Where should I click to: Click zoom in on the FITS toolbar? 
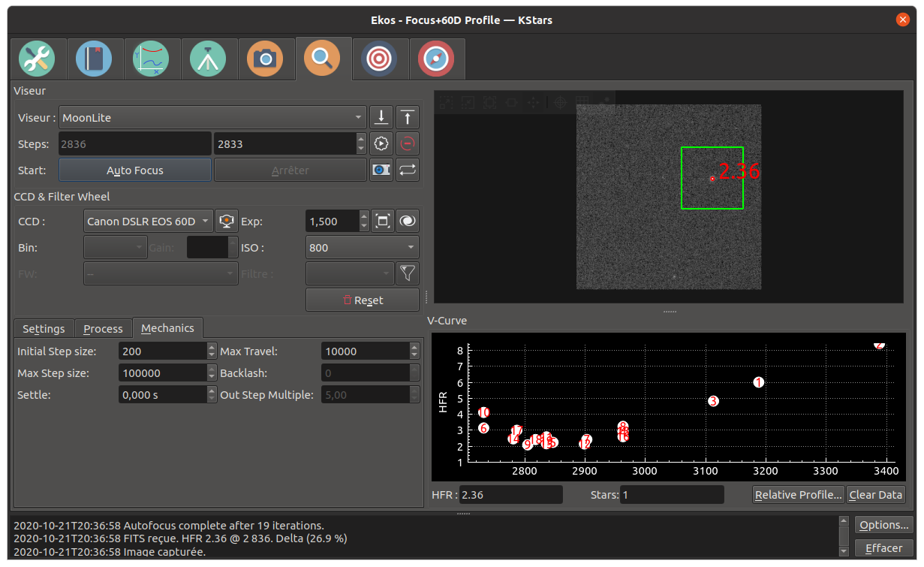coord(446,102)
